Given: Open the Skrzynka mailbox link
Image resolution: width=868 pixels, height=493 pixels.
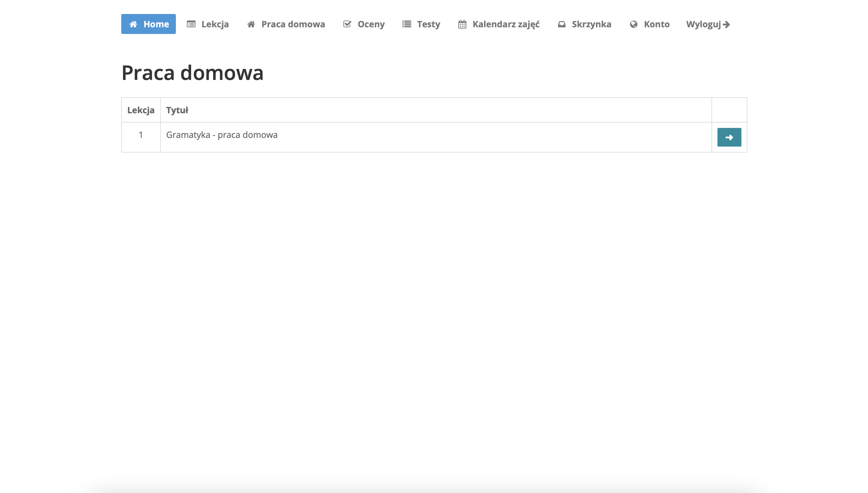Looking at the screenshot, I should (591, 24).
